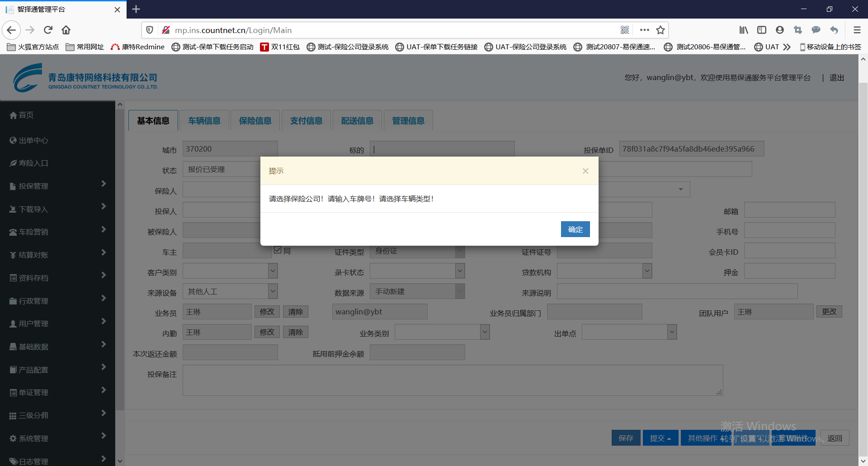
Task: Go to the browser Home page
Action: [x=66, y=30]
